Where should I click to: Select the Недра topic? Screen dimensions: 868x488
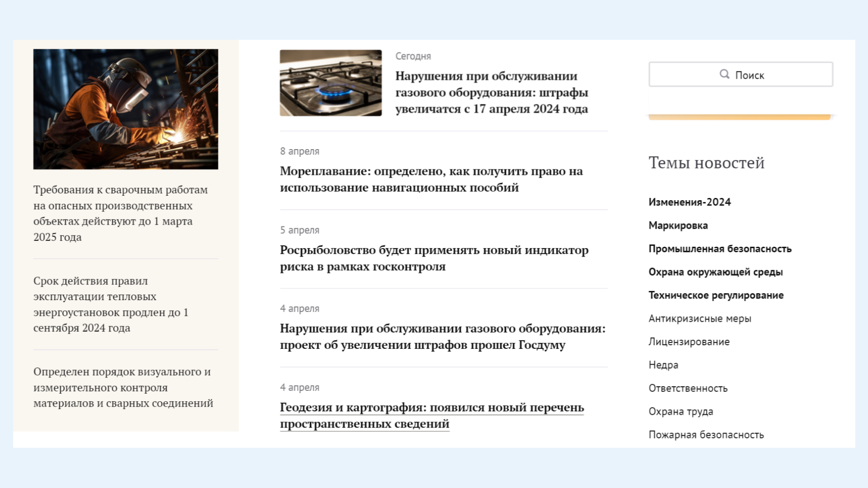[x=663, y=365]
